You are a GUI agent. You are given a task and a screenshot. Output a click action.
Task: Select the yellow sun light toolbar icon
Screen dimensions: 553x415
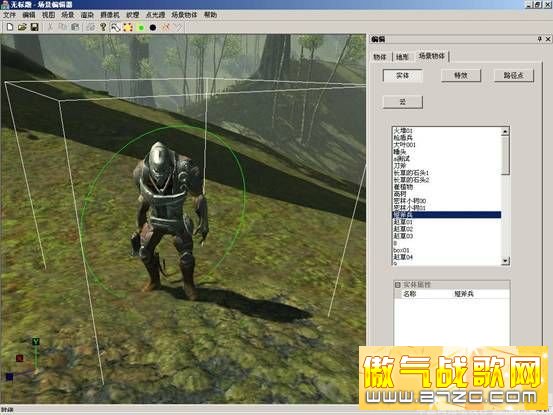(x=128, y=27)
